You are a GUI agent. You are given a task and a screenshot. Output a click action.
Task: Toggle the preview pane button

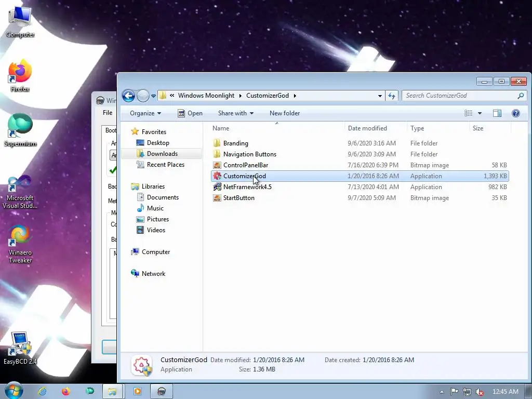(x=497, y=113)
